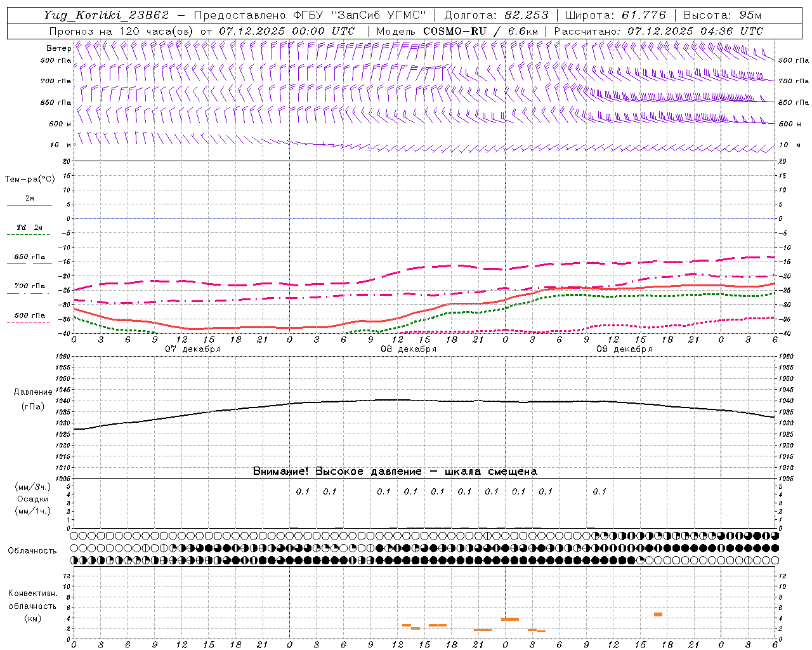Select the Давление chart title
The height and width of the screenshot is (650, 812).
tap(33, 392)
